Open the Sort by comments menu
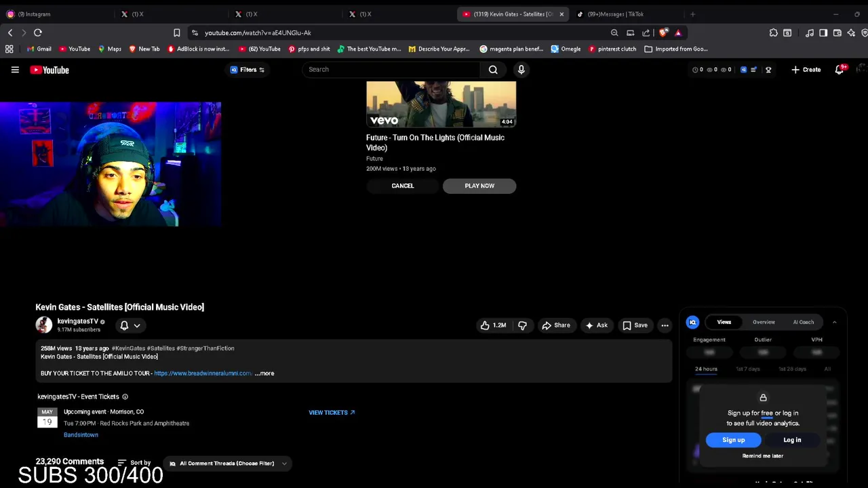The height and width of the screenshot is (488, 868). coord(134,463)
